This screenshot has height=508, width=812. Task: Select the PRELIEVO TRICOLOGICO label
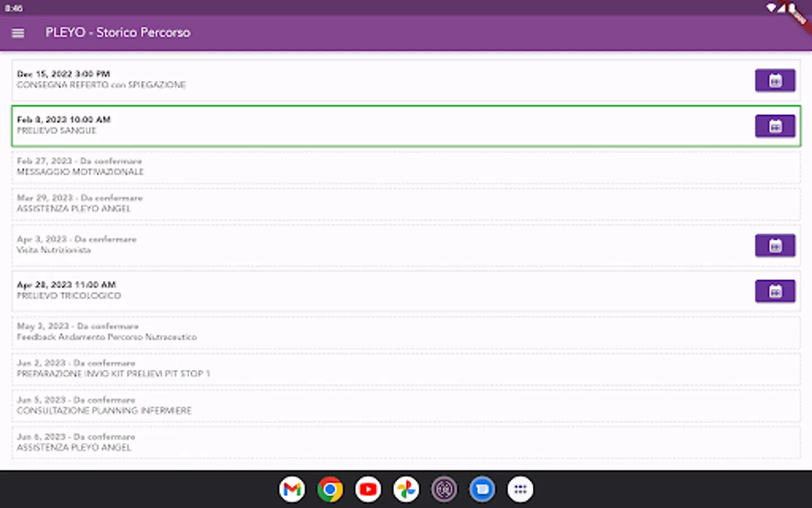(69, 296)
